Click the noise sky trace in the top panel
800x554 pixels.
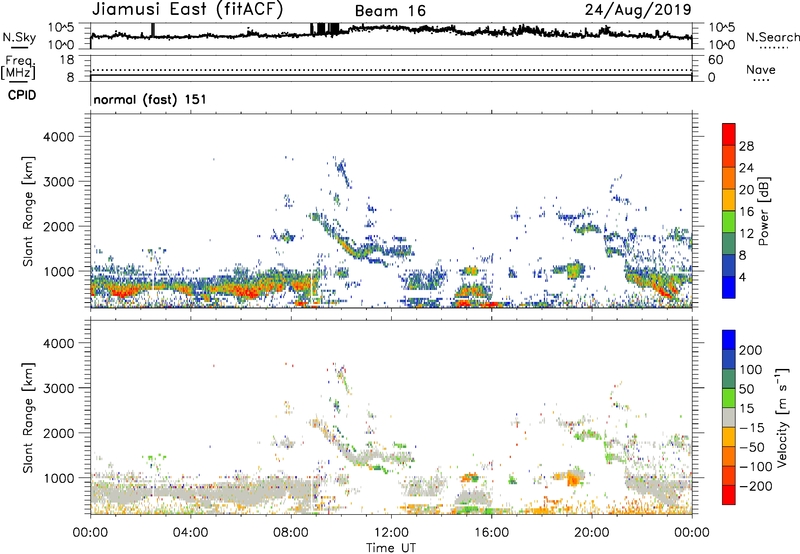pyautogui.click(x=391, y=32)
